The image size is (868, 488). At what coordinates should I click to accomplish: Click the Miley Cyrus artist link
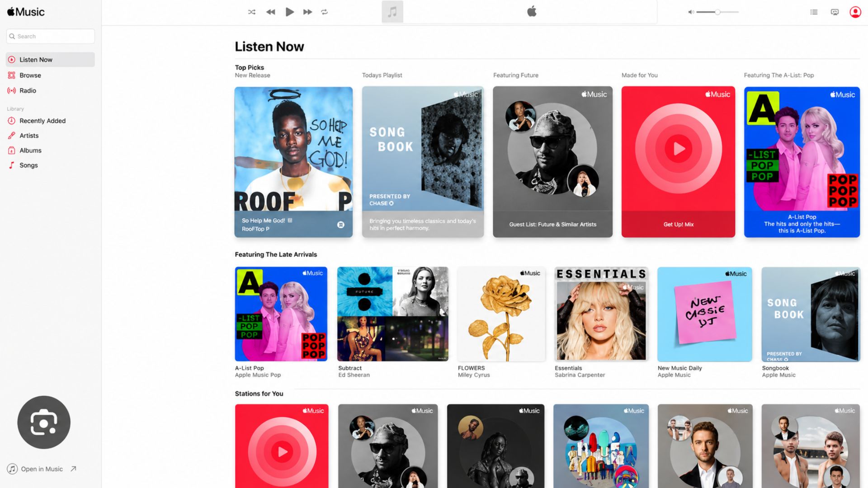(474, 375)
